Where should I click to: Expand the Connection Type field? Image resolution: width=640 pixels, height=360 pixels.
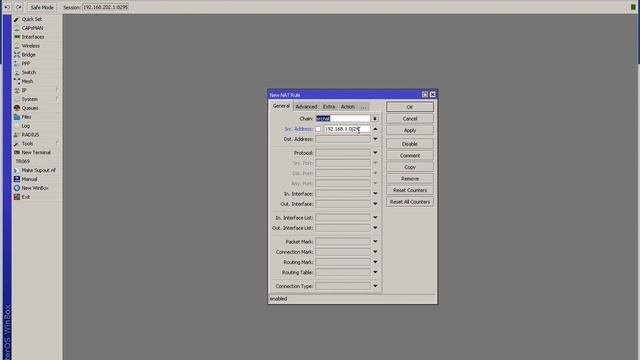375,286
